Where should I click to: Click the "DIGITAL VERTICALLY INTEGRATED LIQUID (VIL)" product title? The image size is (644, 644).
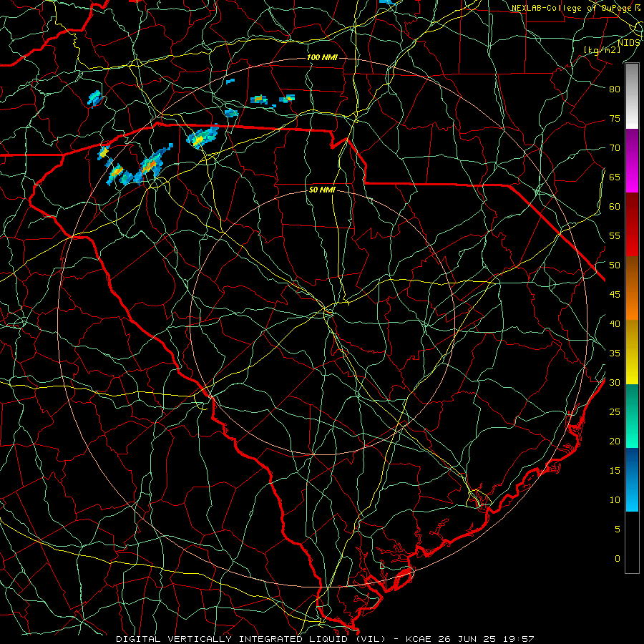click(x=251, y=639)
